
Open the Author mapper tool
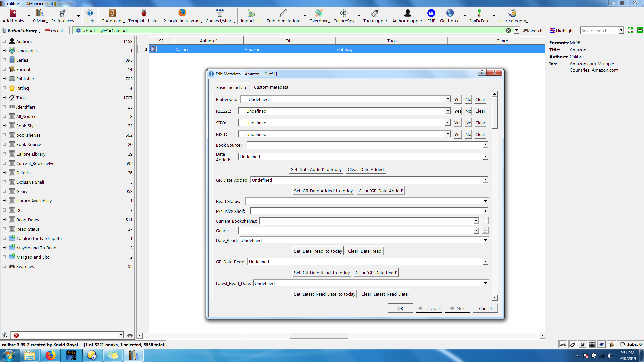pos(407,13)
